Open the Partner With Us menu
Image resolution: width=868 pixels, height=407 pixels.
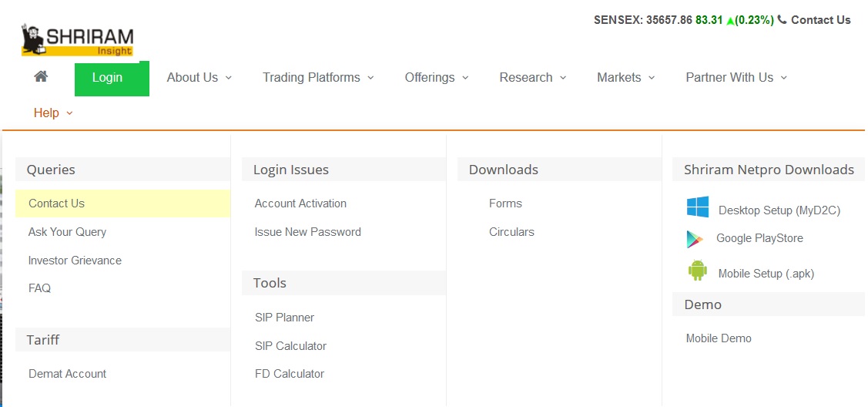(736, 78)
